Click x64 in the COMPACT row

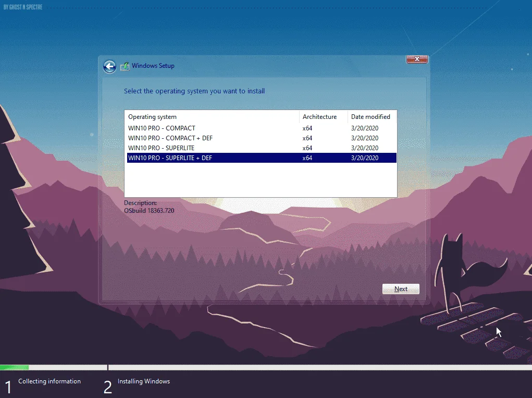[307, 128]
